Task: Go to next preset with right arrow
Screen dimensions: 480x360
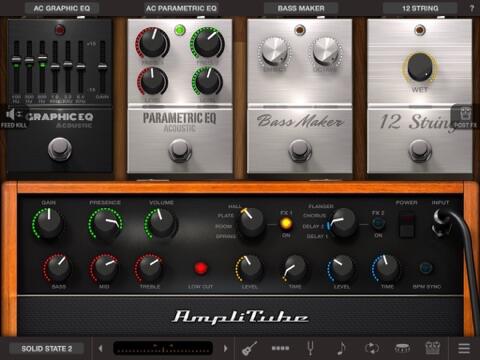Action: tap(226, 348)
